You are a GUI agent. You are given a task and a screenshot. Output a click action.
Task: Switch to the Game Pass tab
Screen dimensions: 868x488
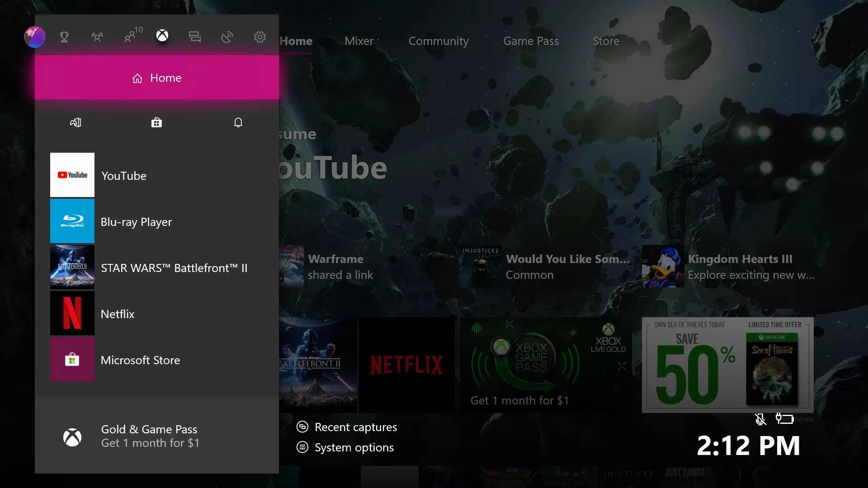531,41
